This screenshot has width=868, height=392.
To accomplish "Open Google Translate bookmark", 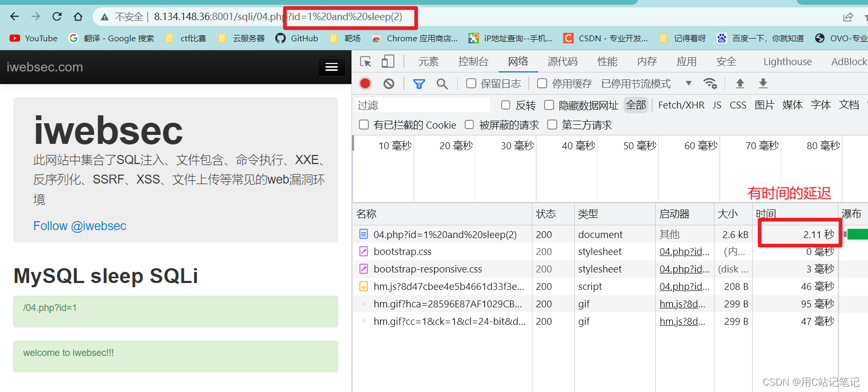I will tap(112, 38).
